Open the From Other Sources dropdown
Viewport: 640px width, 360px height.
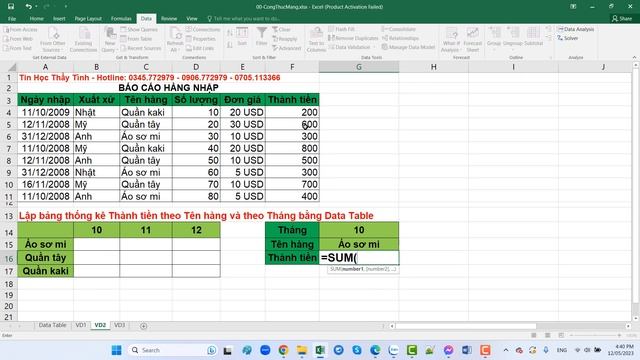pos(53,40)
